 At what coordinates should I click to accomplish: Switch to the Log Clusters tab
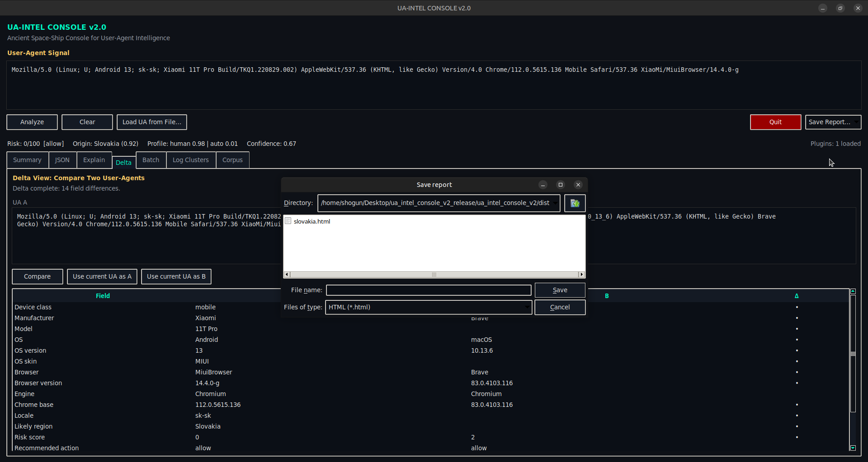pos(190,160)
